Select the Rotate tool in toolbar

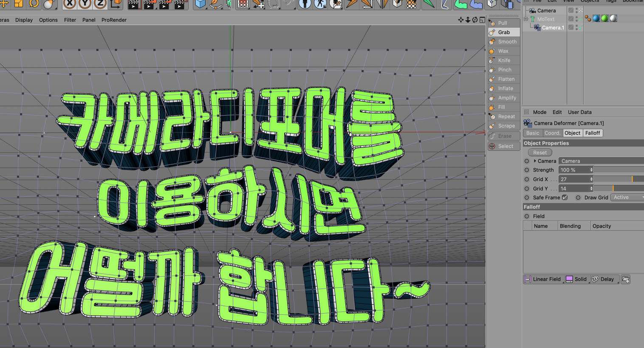(34, 4)
